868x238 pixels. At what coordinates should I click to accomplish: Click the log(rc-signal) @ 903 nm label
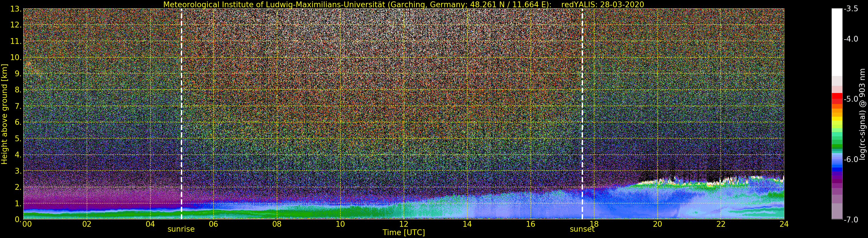[x=862, y=114]
